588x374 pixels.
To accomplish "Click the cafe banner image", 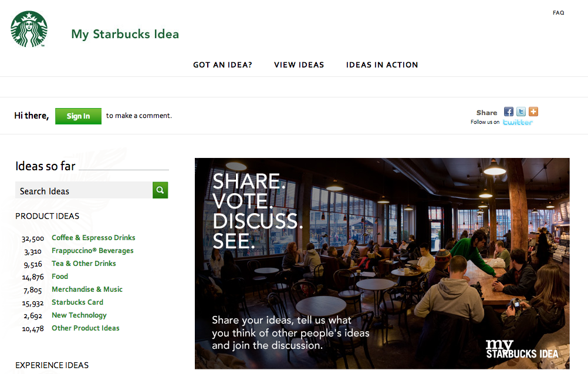I will click(x=382, y=264).
